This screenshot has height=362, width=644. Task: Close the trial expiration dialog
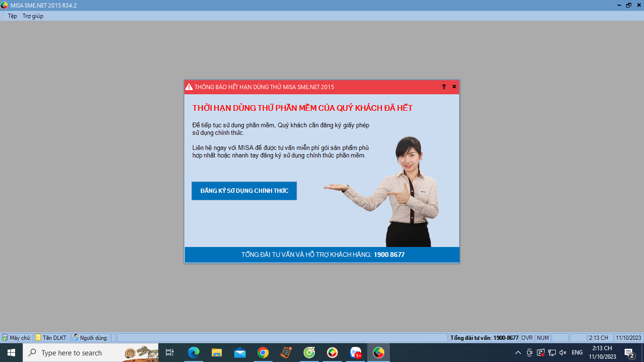click(454, 87)
